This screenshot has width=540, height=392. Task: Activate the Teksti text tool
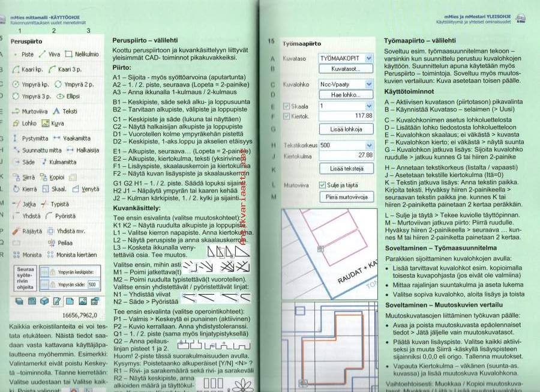coord(65,111)
